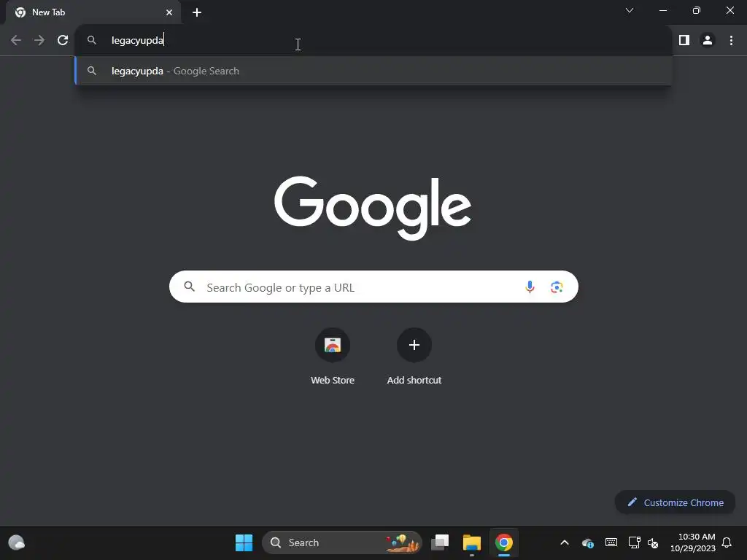Viewport: 747px width, 560px height.
Task: Start voice search with microphone icon
Action: 530,287
